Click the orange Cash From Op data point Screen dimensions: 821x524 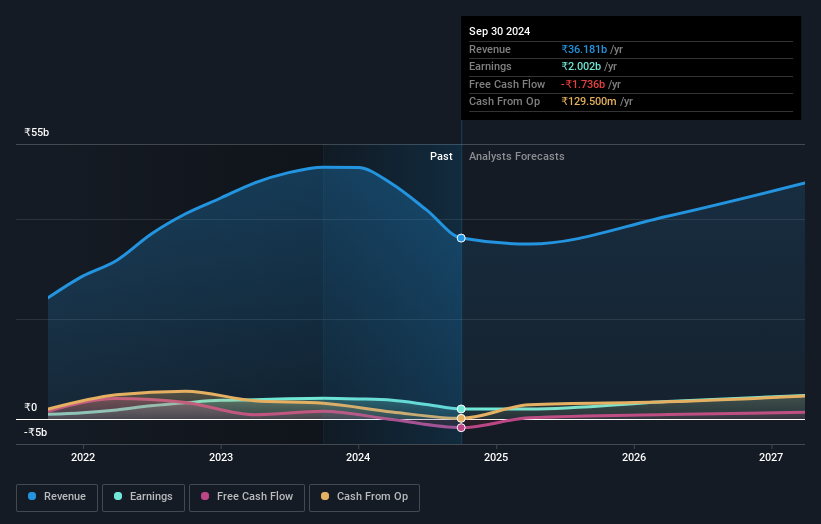pyautogui.click(x=461, y=418)
